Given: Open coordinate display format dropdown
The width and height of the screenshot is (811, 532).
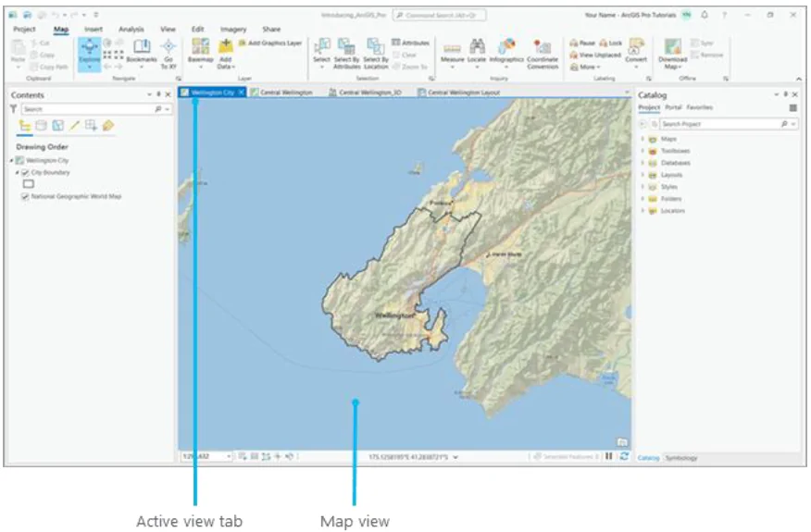Looking at the screenshot, I should click(x=455, y=457).
